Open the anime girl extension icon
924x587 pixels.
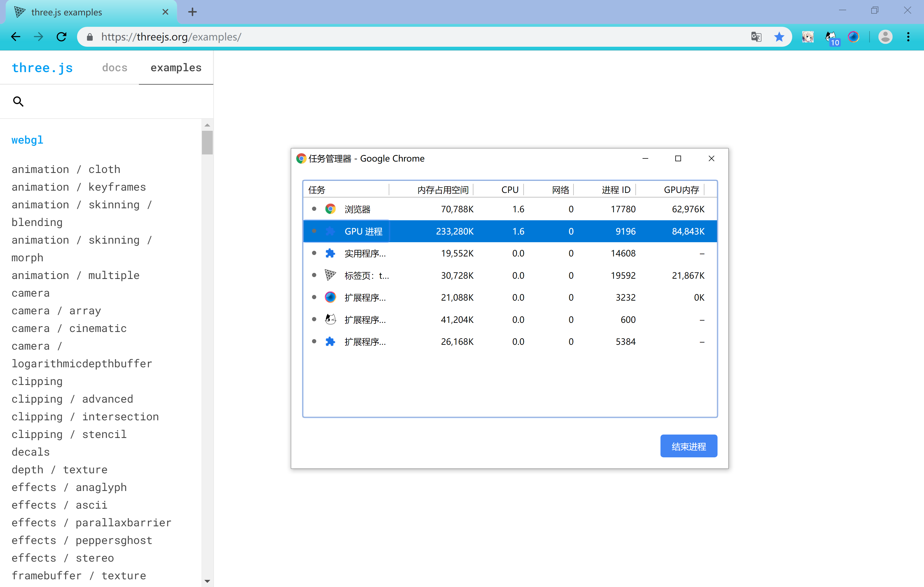click(807, 37)
